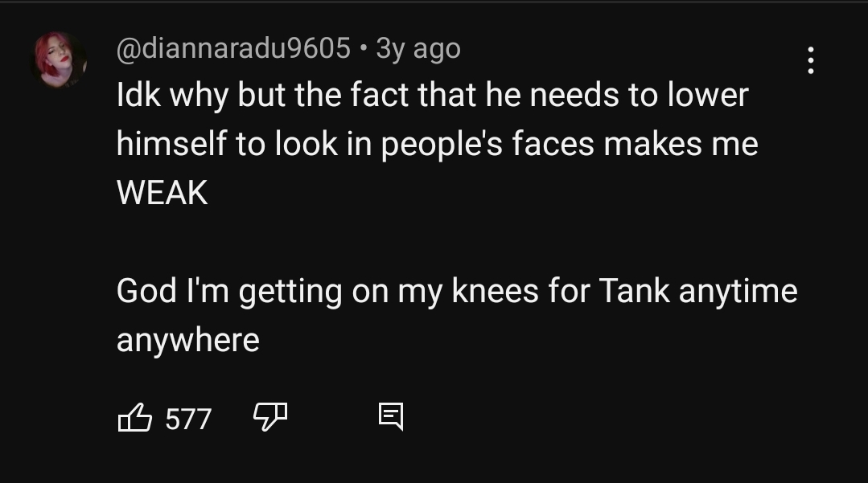Viewport: 868px width, 483px height.
Task: Click the line starting "himself to look"
Action: tap(437, 145)
